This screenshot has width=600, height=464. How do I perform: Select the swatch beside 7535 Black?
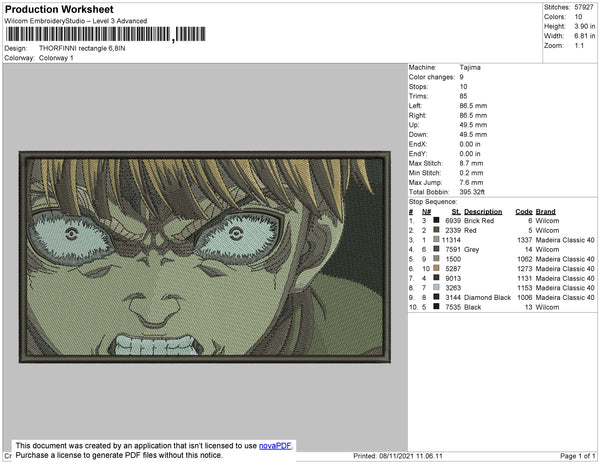436,307
